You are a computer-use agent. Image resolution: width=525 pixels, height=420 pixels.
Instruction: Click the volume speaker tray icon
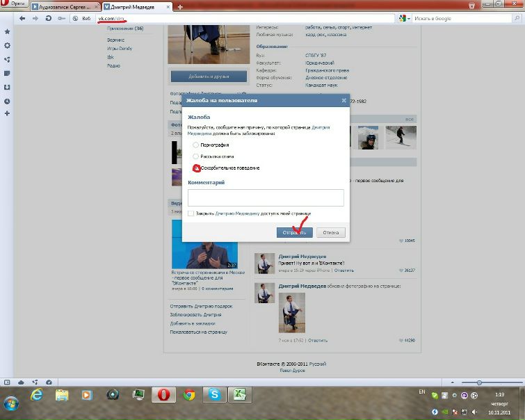474,412
